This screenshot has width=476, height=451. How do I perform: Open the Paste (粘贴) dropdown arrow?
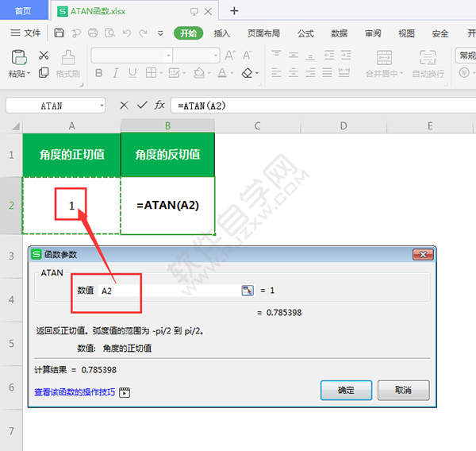coord(29,74)
